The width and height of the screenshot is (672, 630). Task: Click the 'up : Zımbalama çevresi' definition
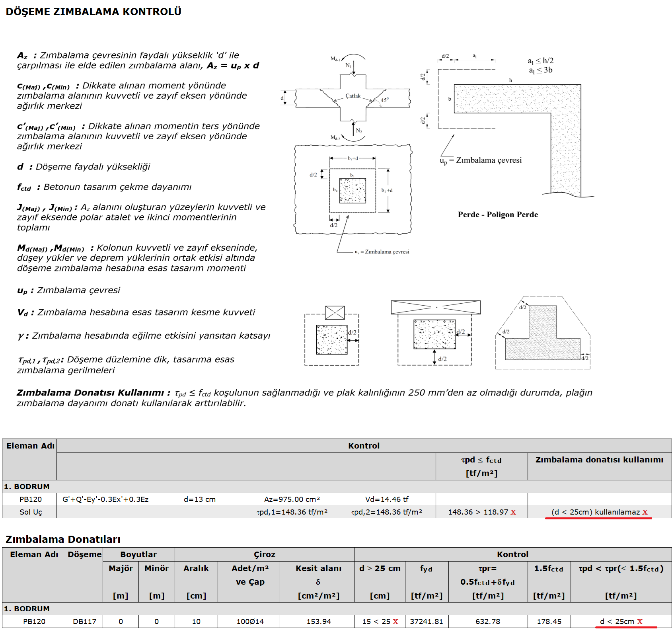point(68,291)
